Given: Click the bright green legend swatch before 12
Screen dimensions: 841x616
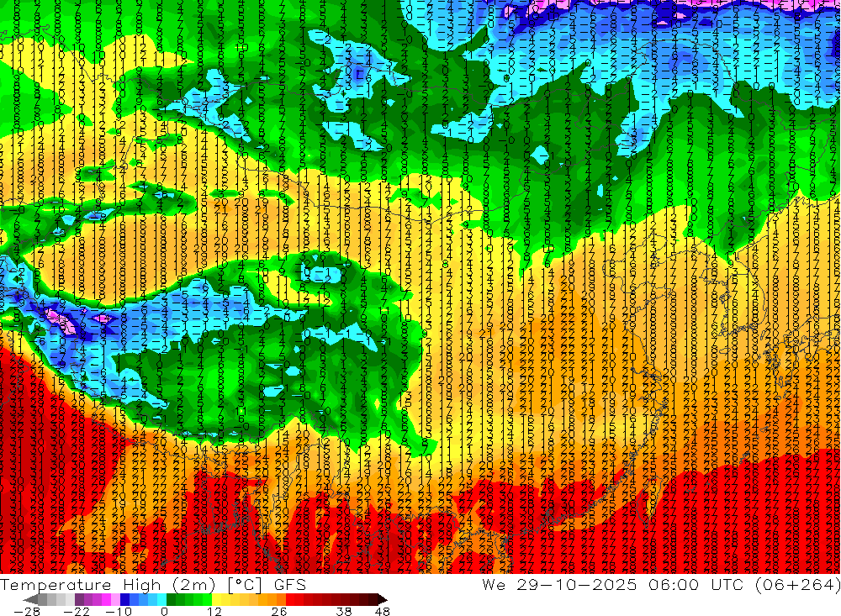Looking at the screenshot, I should point(207,599).
